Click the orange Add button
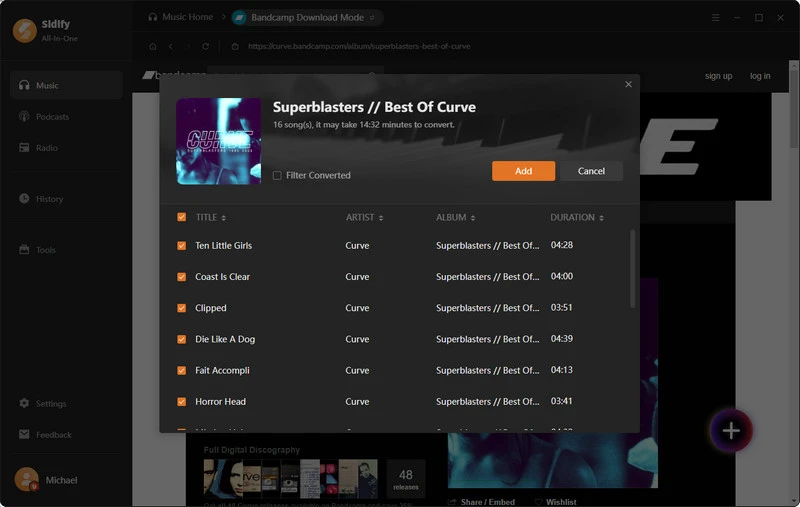Viewport: 800px width, 507px height. [x=523, y=171]
